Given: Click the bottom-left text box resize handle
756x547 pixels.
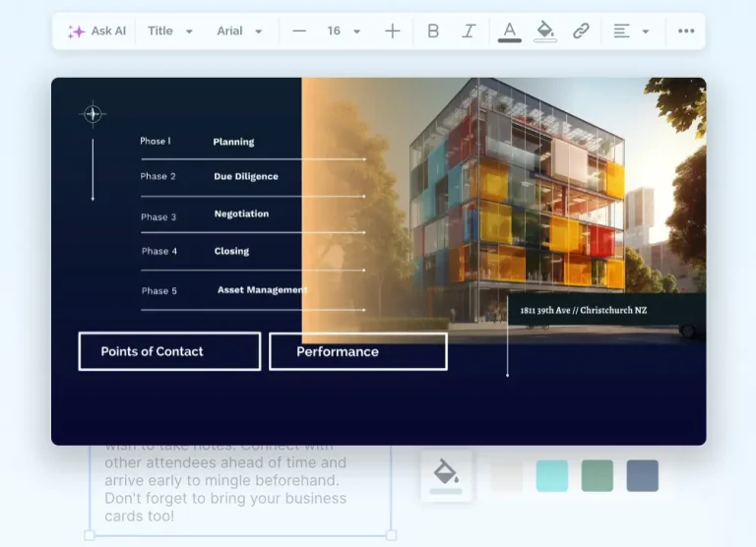Looking at the screenshot, I should click(x=90, y=535).
